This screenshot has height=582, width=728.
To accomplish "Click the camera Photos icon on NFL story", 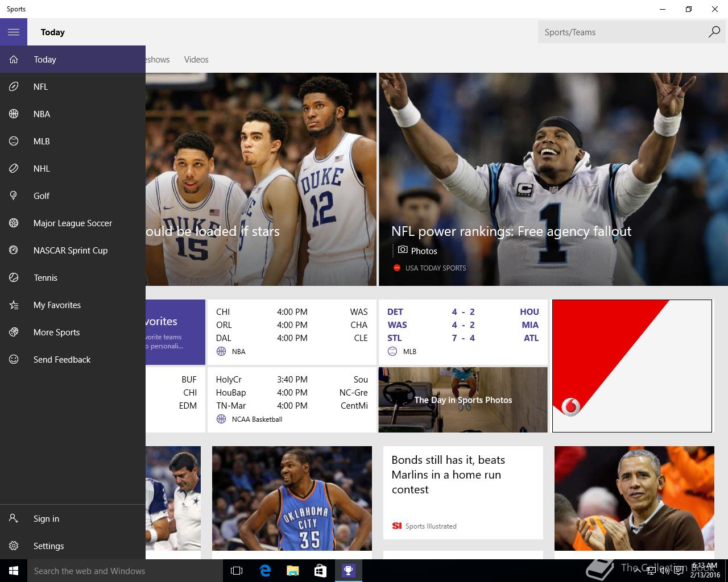I will pos(403,250).
